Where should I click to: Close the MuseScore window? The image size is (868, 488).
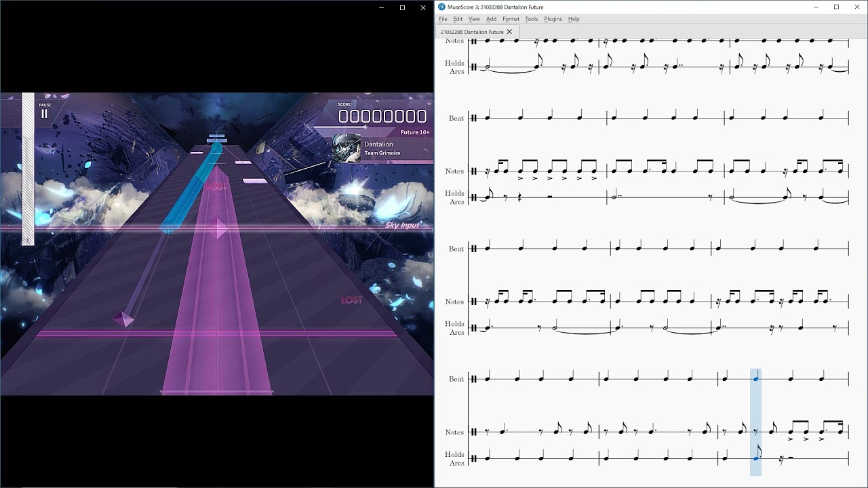tap(856, 7)
